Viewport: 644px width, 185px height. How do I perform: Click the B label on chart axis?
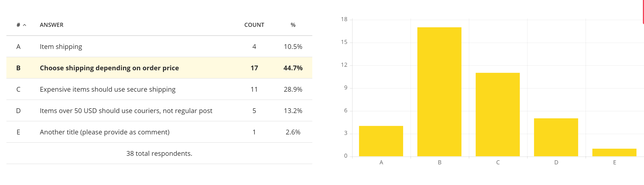point(440,162)
